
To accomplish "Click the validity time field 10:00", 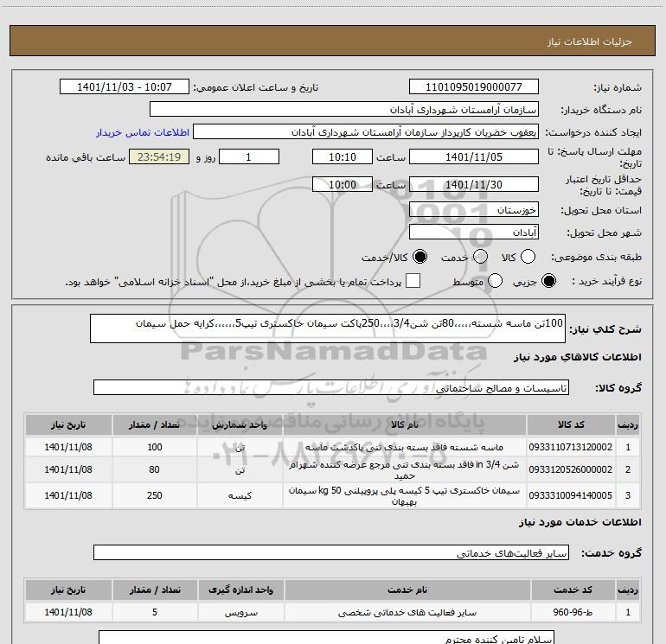I will (x=343, y=185).
